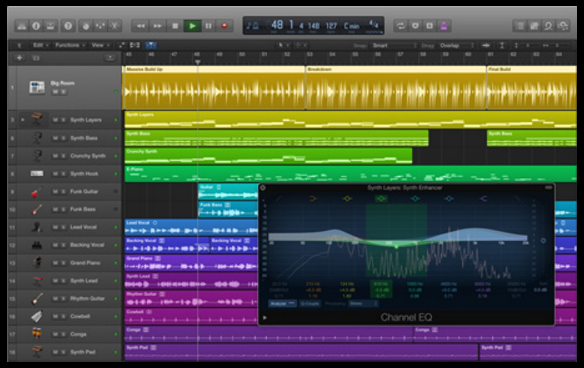This screenshot has width=584, height=368.
Task: Open the Snap Smart dropdown
Action: tap(394, 45)
